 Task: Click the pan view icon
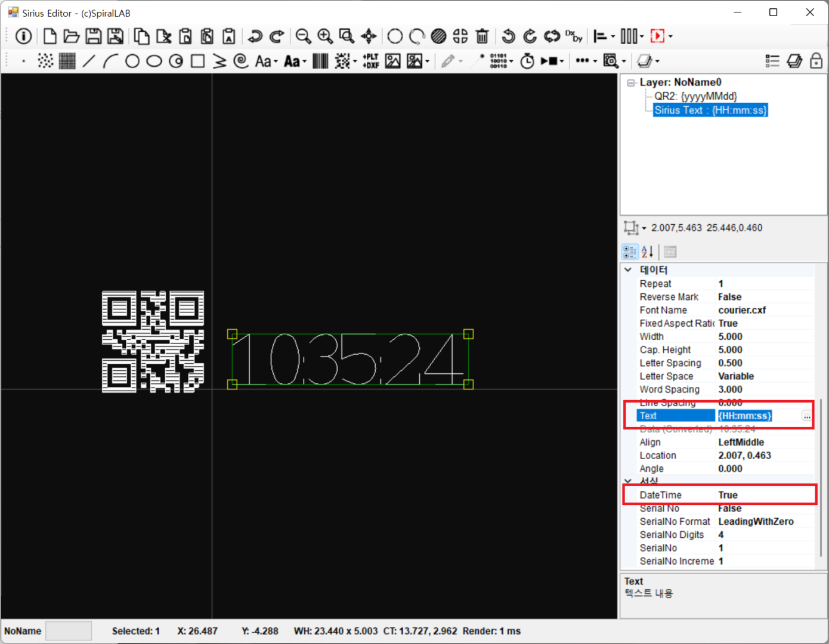(369, 36)
